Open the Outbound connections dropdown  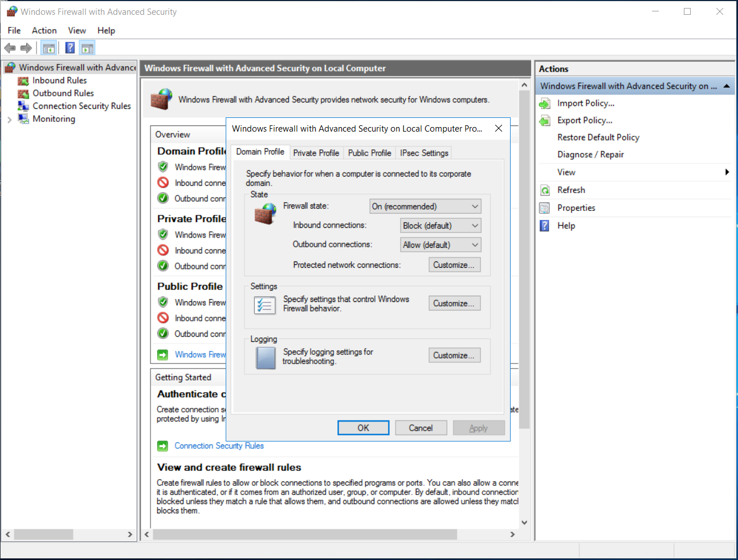[x=441, y=245]
